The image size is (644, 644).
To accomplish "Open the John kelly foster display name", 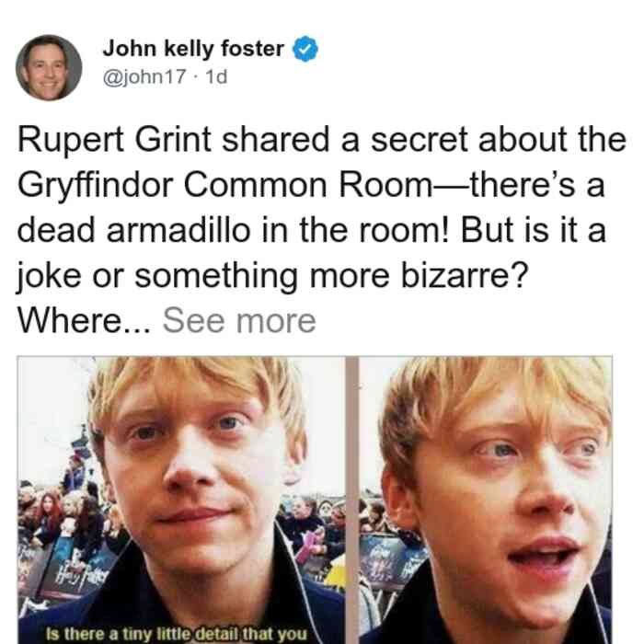I will tap(193, 49).
